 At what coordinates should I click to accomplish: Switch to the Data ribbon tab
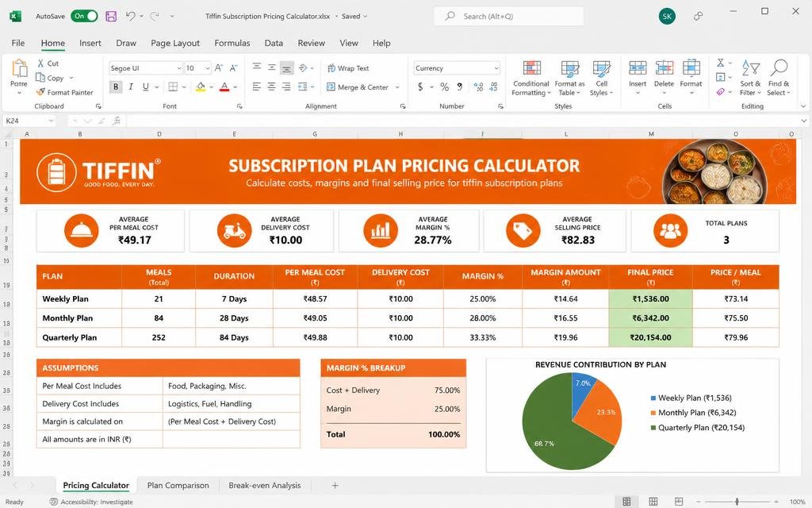tap(274, 43)
